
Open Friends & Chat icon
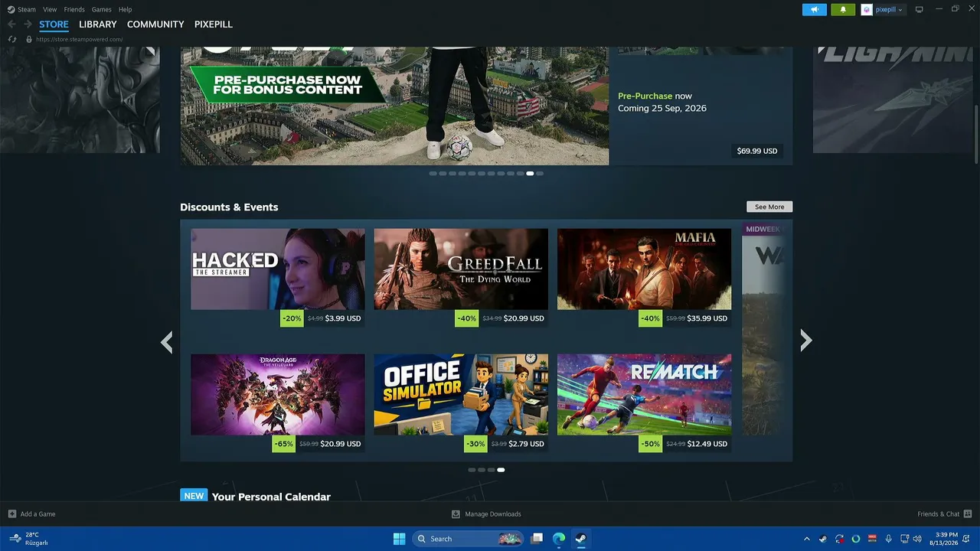coord(968,514)
